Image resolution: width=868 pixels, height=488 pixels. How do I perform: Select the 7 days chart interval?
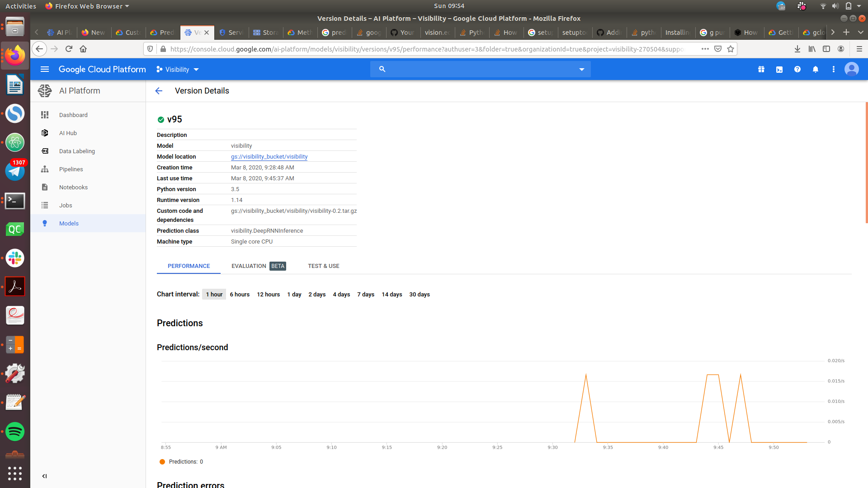[x=366, y=295]
